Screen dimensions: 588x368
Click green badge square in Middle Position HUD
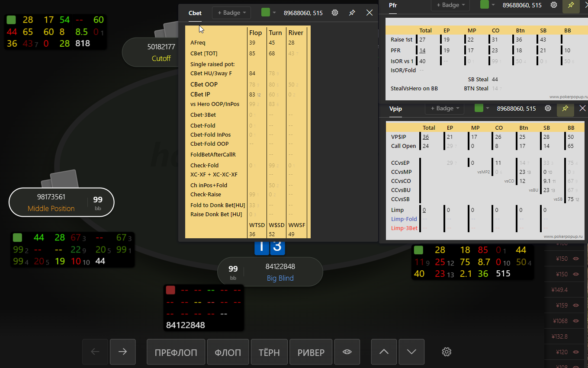click(x=17, y=237)
